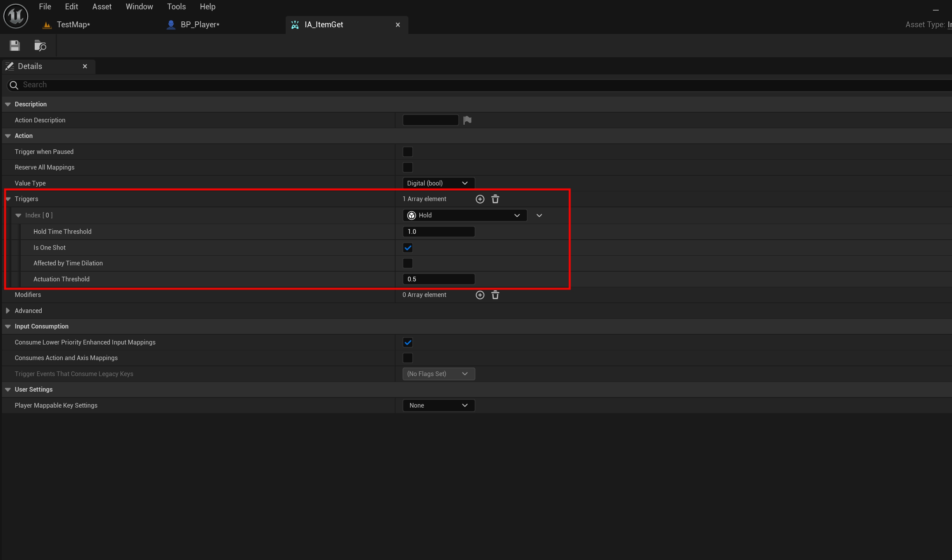Open the Hold trigger type dropdown
The image size is (952, 560).
point(464,216)
